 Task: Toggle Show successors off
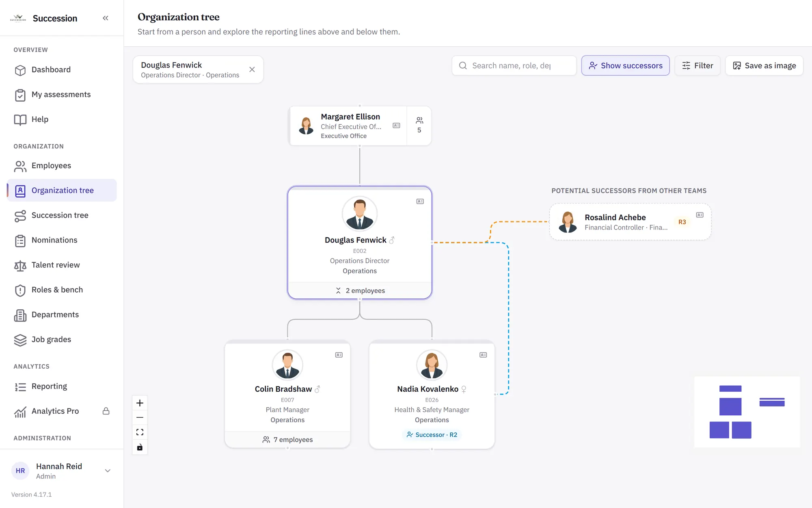point(625,65)
